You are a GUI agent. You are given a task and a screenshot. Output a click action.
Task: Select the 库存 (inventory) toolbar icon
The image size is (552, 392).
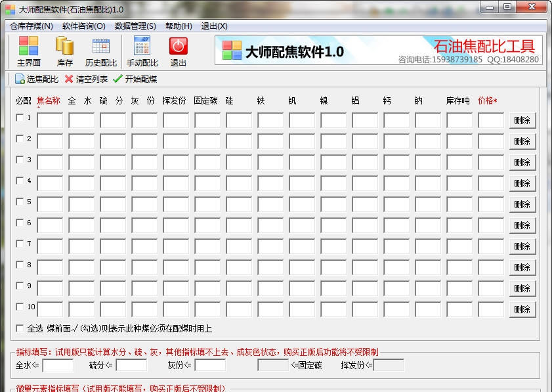tap(63, 51)
